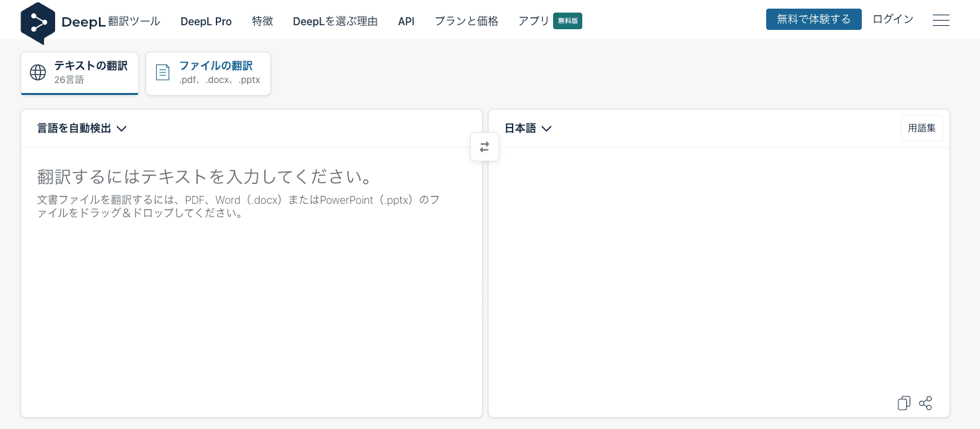
Task: Open the 日本語 target language dropdown
Action: [528, 128]
